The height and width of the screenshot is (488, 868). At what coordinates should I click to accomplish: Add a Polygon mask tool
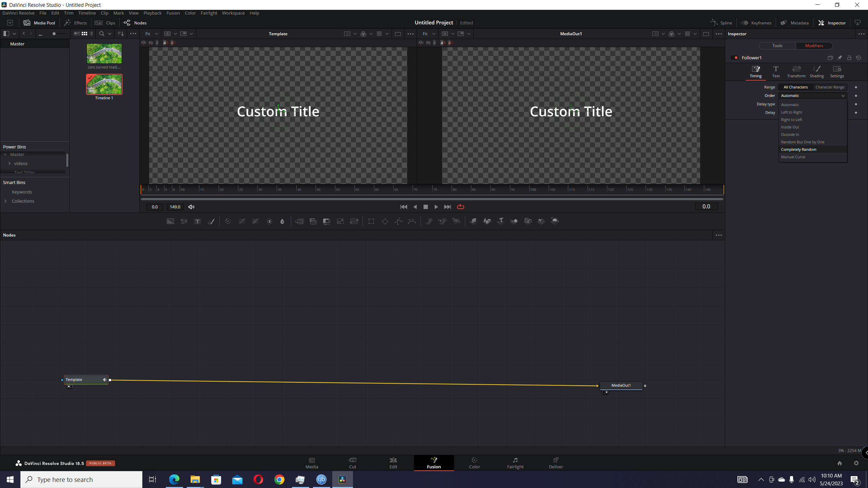[x=398, y=221]
